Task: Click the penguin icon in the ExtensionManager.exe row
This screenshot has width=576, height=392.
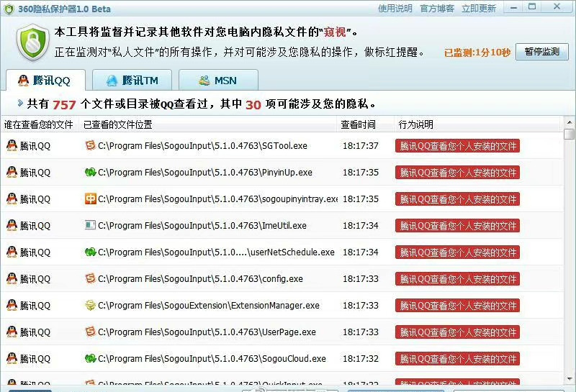Action: 12,305
